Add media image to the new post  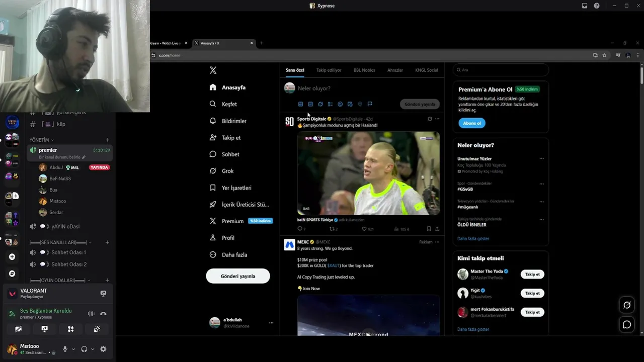(x=300, y=104)
